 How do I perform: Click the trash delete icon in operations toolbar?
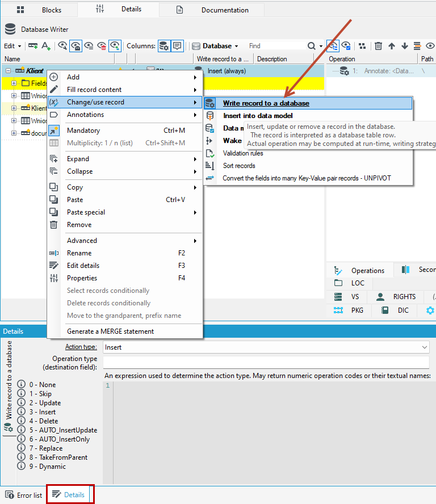(378, 46)
